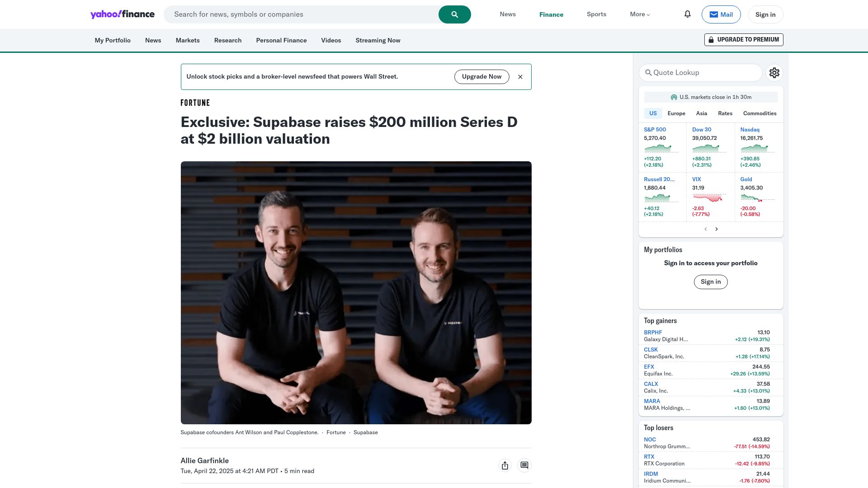The width and height of the screenshot is (868, 488).
Task: Focus the Quote Lookup field
Action: (x=700, y=73)
